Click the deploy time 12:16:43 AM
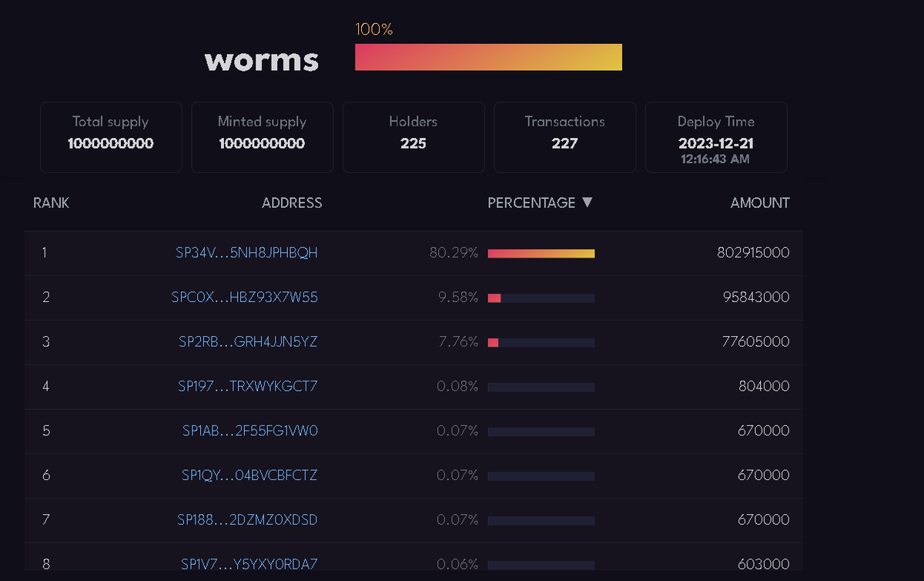Screen dimensions: 924x581 (x=716, y=160)
